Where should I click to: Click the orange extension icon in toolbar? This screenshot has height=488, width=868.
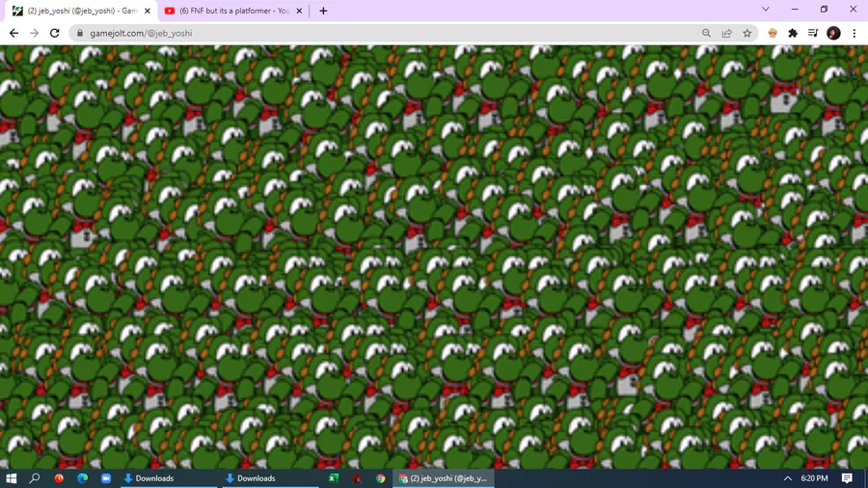click(773, 33)
